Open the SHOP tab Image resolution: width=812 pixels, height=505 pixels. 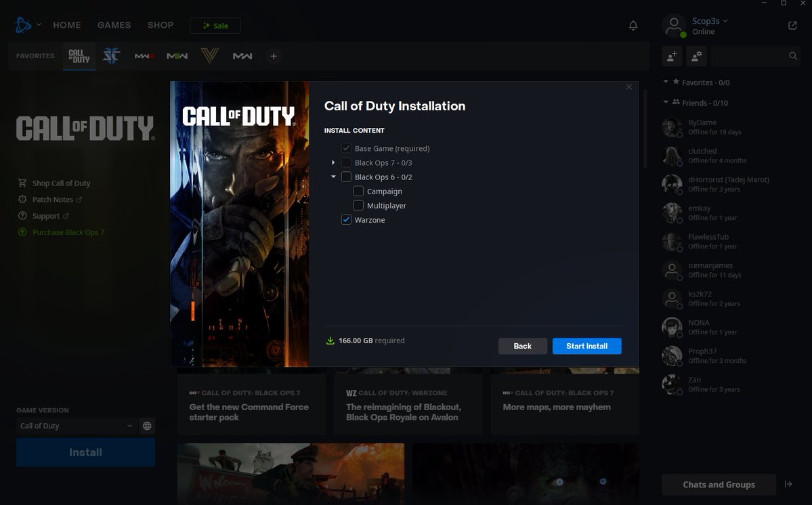pyautogui.click(x=160, y=25)
